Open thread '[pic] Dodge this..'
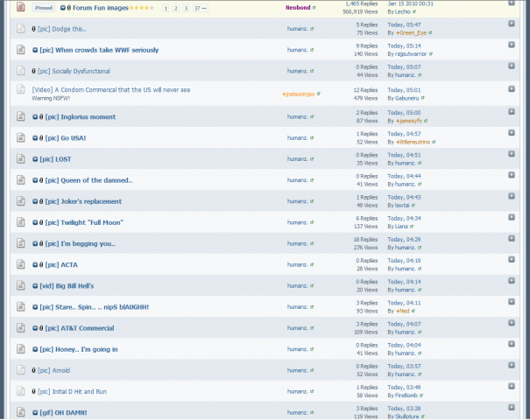Screen dimensions: 530x420 coord(62,29)
